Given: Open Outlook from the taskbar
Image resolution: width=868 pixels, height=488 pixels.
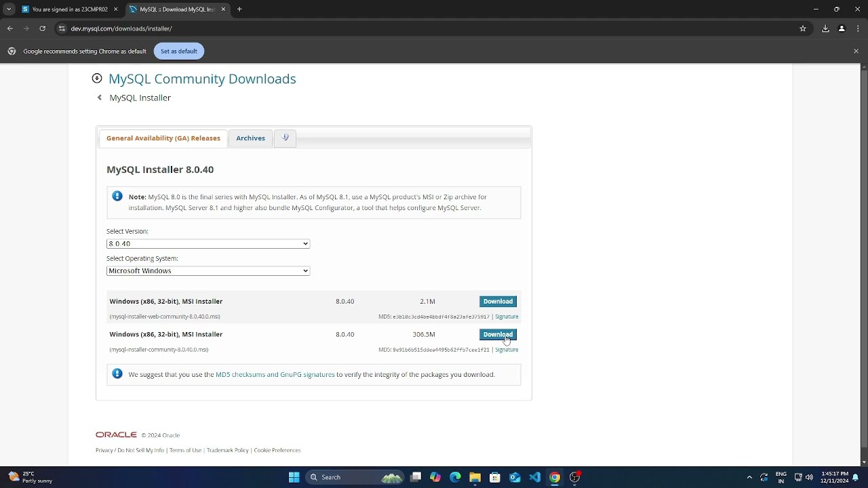Looking at the screenshot, I should coord(515,477).
